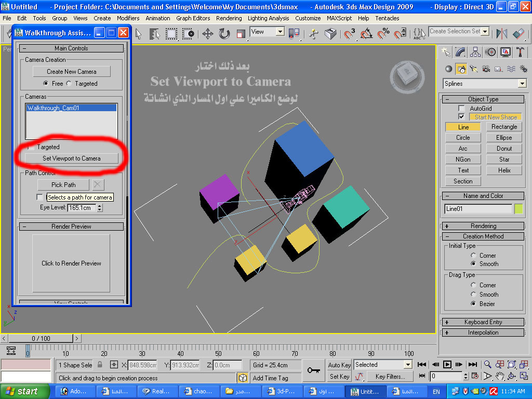Open the Animation menu

click(158, 18)
